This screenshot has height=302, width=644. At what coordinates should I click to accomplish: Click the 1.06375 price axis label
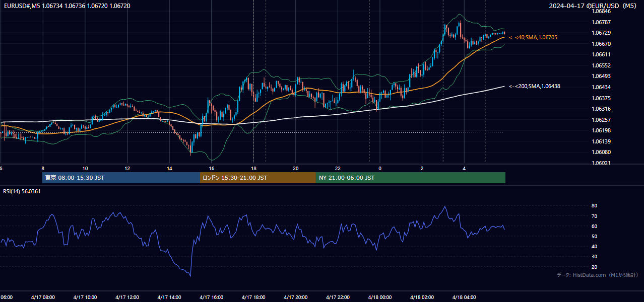point(601,98)
